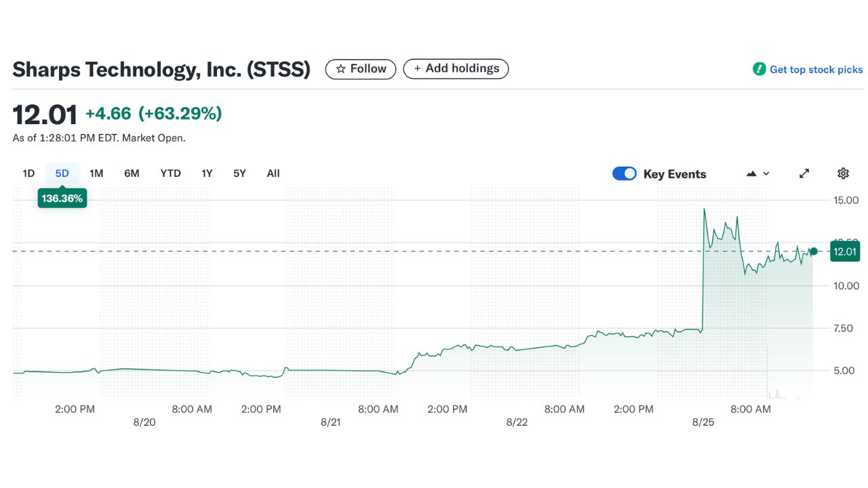Toggle the Key Events switch
Viewport: 868px width, 488px height.
click(x=625, y=174)
